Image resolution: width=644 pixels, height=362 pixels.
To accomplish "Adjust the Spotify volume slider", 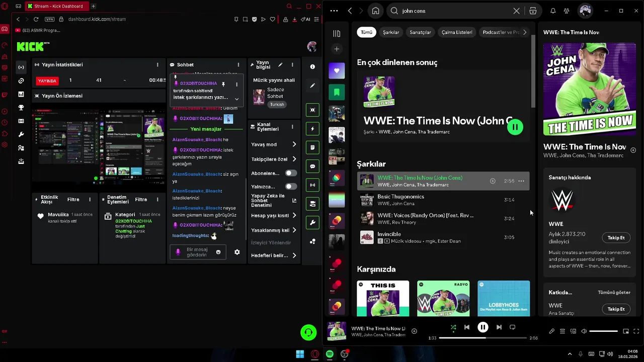I will coord(603,331).
